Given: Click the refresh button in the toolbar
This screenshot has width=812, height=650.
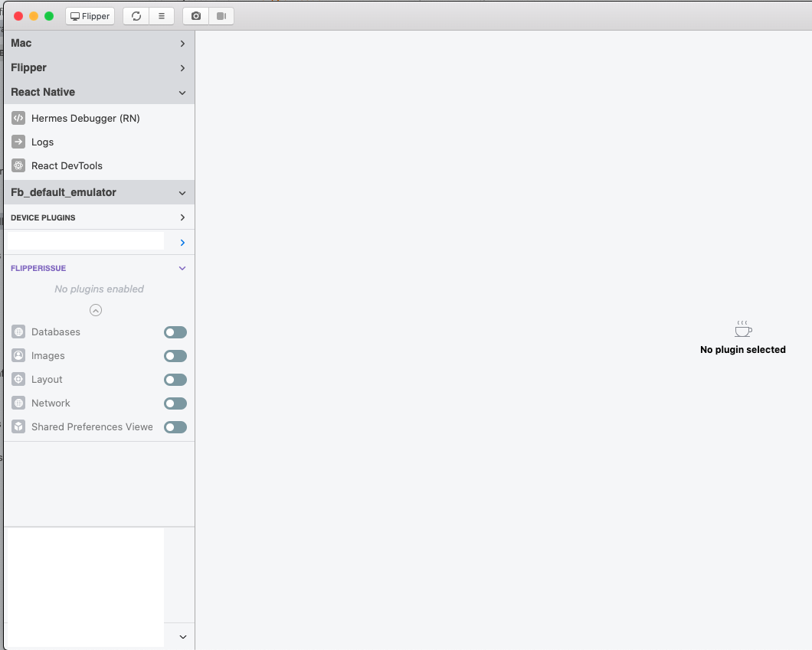Looking at the screenshot, I should click(136, 15).
